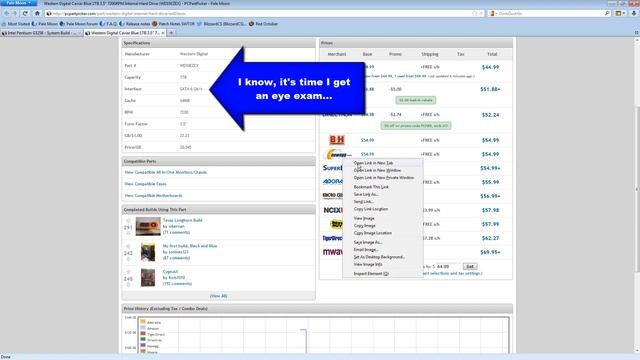Click the page vertical scrollbar
The width and height of the screenshot is (640, 360).
pos(637,190)
